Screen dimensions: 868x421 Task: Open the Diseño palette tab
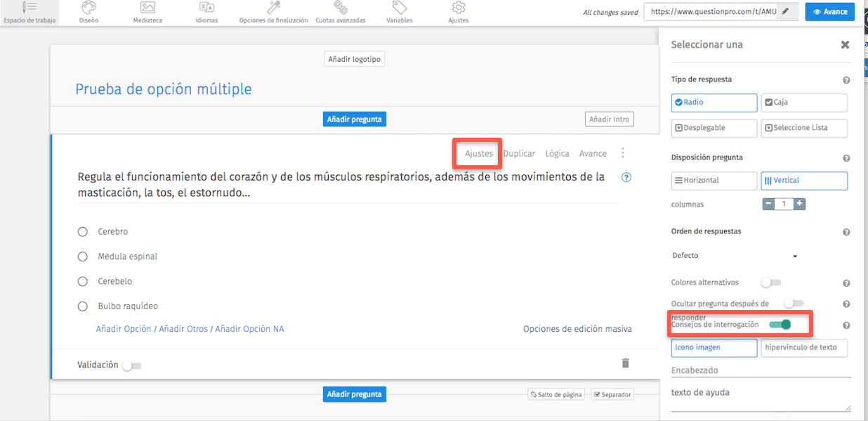click(x=88, y=13)
